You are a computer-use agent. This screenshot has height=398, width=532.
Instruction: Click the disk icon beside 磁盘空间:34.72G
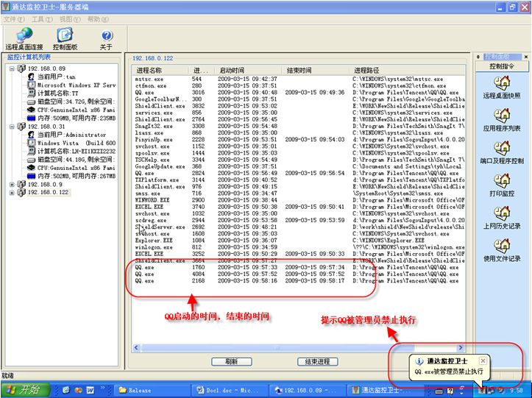pos(31,102)
